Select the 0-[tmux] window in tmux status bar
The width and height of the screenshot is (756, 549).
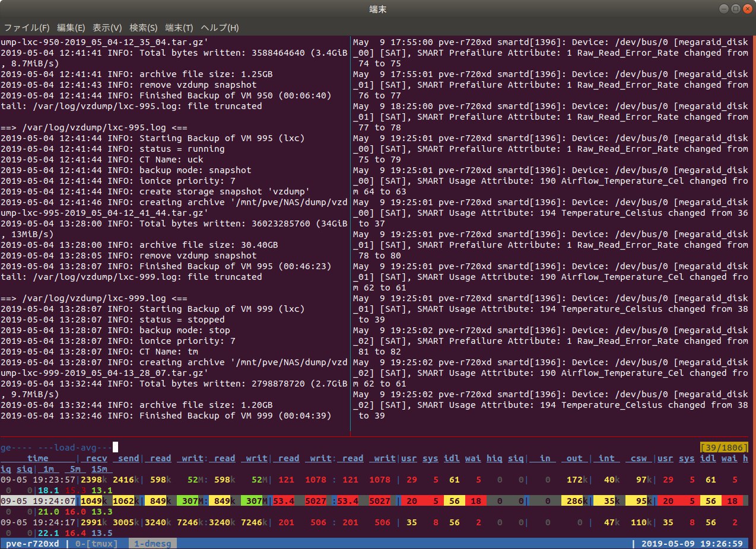96,544
